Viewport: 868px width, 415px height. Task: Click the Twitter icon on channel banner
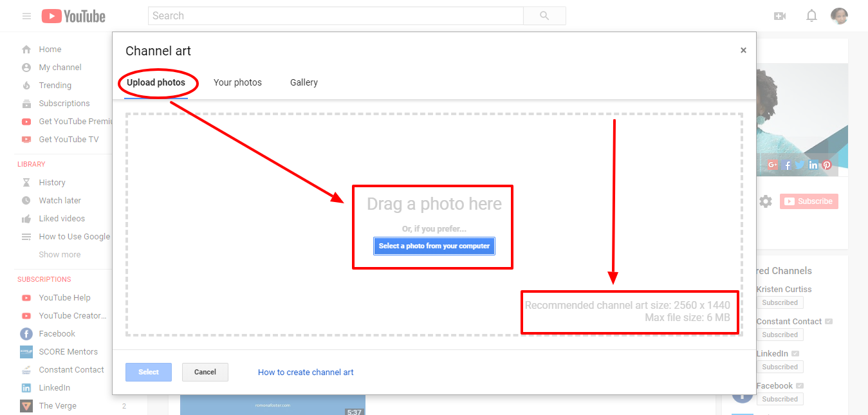point(800,165)
